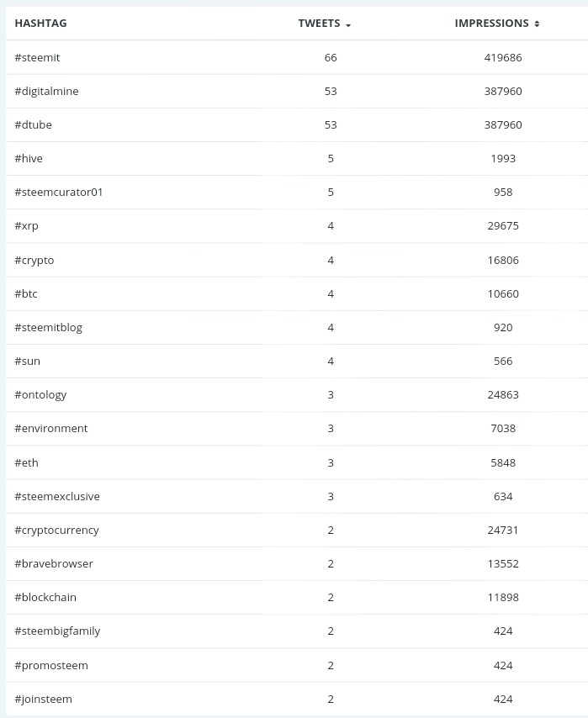Screen dimensions: 588x718
Task: Open the #promosteem hashtag
Action: tap(51, 666)
